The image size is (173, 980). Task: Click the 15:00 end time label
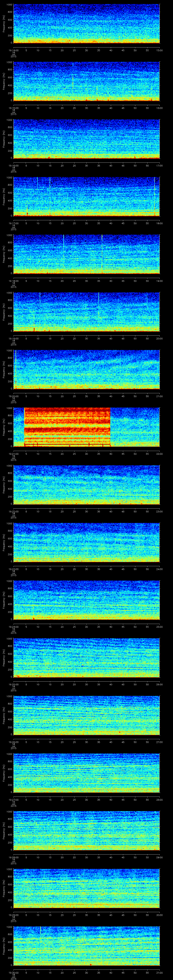(159, 50)
